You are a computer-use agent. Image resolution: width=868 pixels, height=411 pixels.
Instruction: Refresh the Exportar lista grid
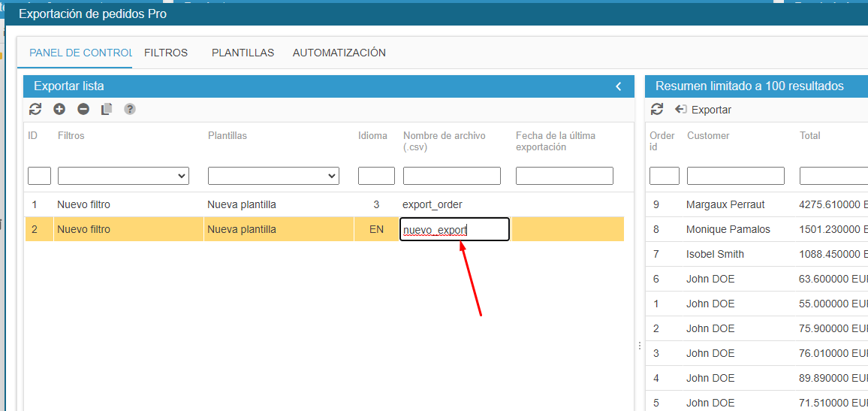pos(35,110)
